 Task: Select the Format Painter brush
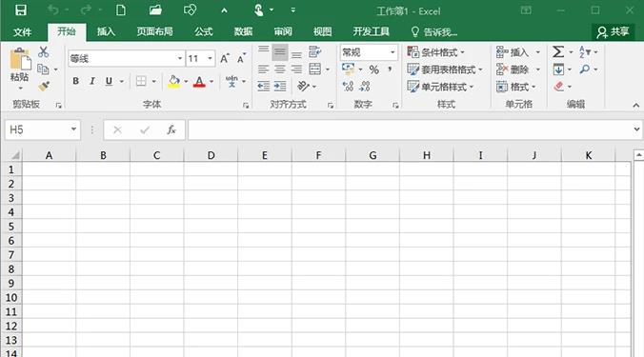coord(44,87)
